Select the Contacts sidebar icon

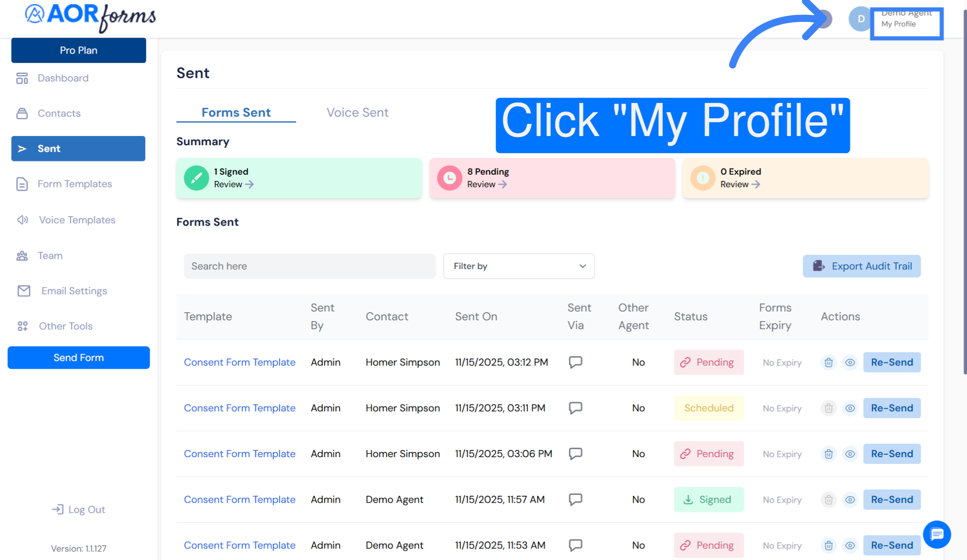tap(23, 113)
